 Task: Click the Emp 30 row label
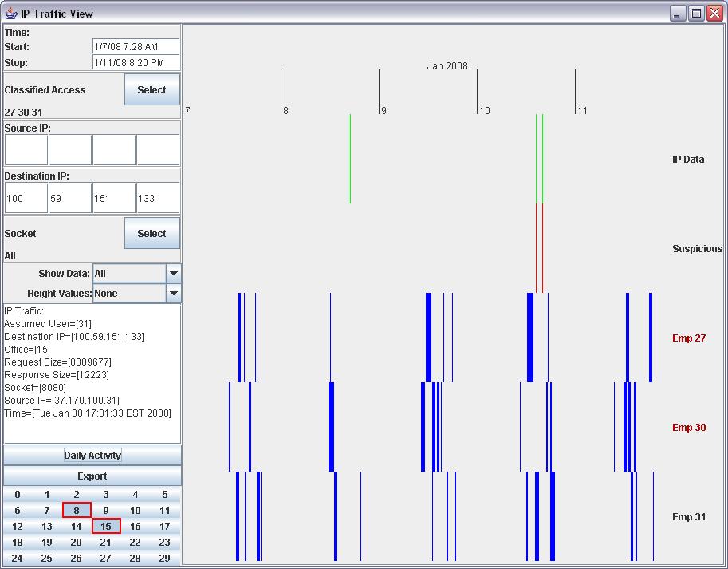coord(689,427)
